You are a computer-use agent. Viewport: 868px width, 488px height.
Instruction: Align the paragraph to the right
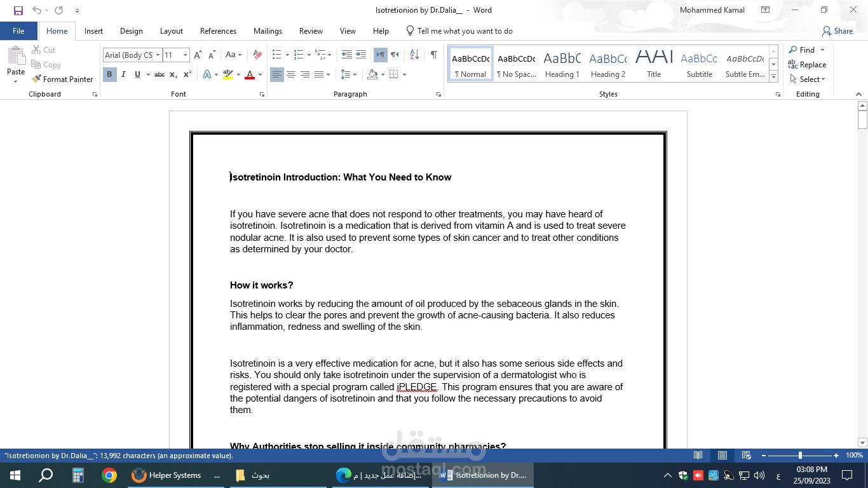(305, 74)
